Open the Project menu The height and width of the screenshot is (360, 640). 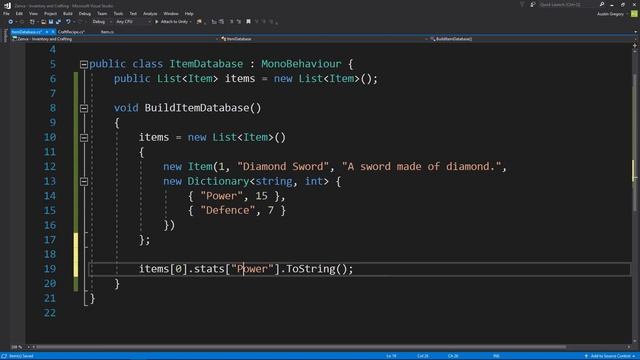(50, 13)
